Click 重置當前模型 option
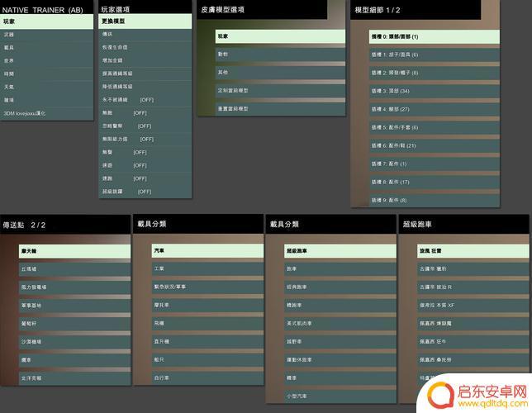This screenshot has width=532, height=413. [x=280, y=109]
